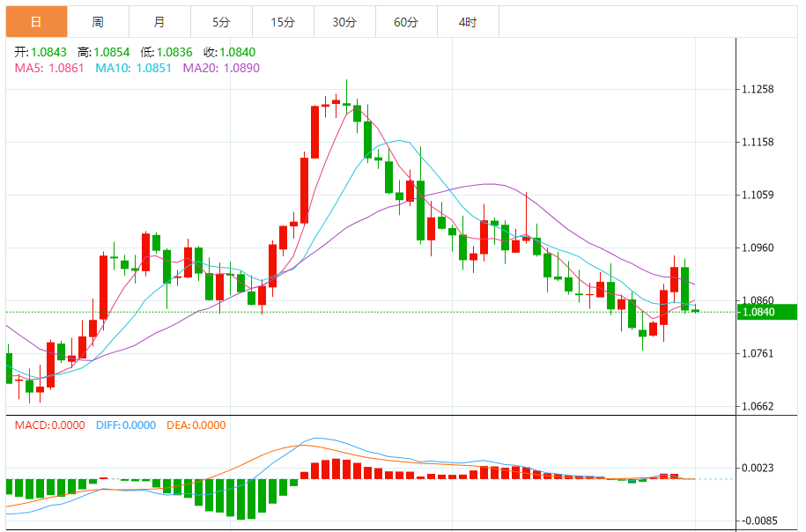The width and height of the screenshot is (806, 532).
Task: Open the 30分 timeframe tab
Action: tap(345, 22)
